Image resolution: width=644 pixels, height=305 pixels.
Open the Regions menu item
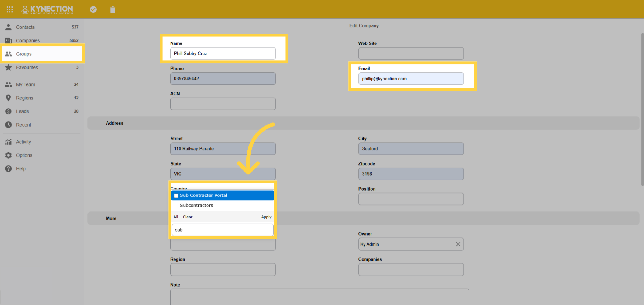tap(42, 98)
